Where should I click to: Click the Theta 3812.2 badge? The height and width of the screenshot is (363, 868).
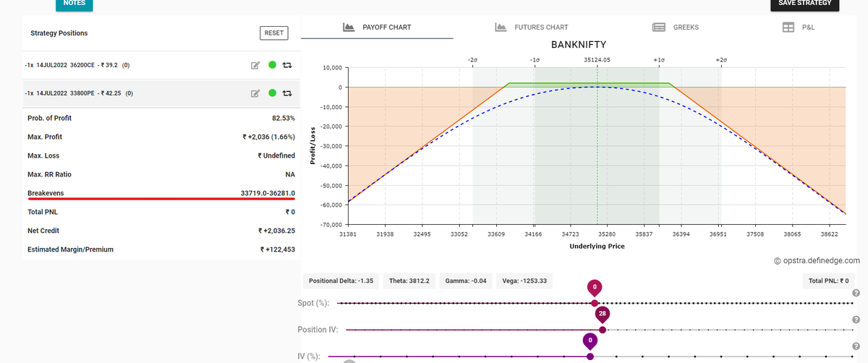tap(409, 281)
